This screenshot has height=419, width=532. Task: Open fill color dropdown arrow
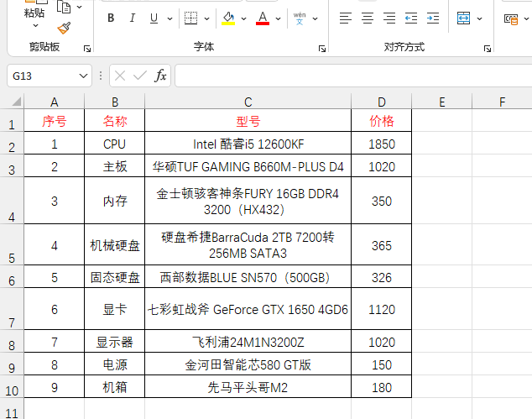pos(243,18)
